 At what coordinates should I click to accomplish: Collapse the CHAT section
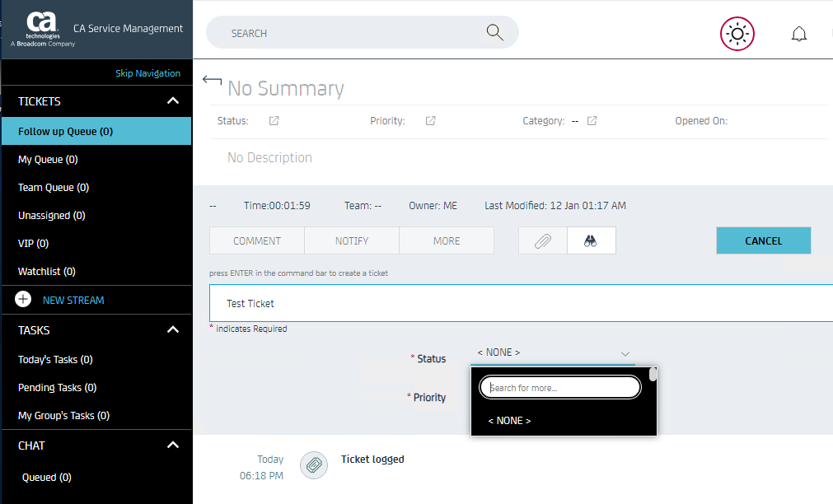173,445
